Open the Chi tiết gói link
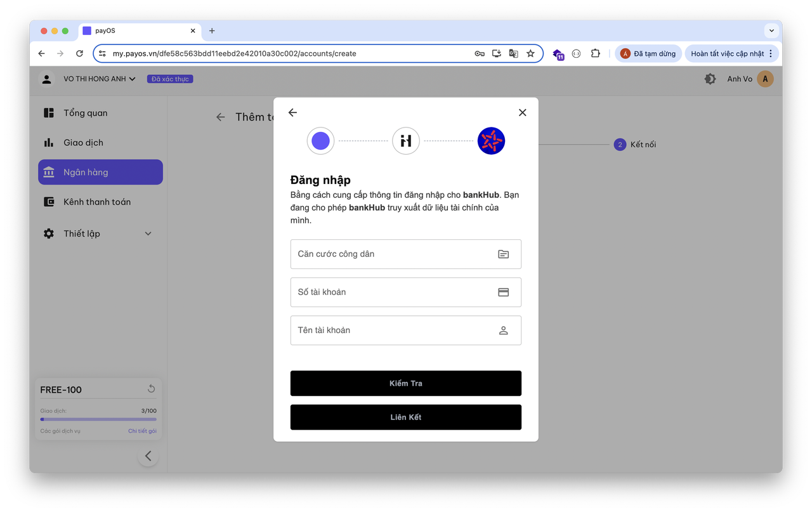The height and width of the screenshot is (512, 812). click(142, 431)
